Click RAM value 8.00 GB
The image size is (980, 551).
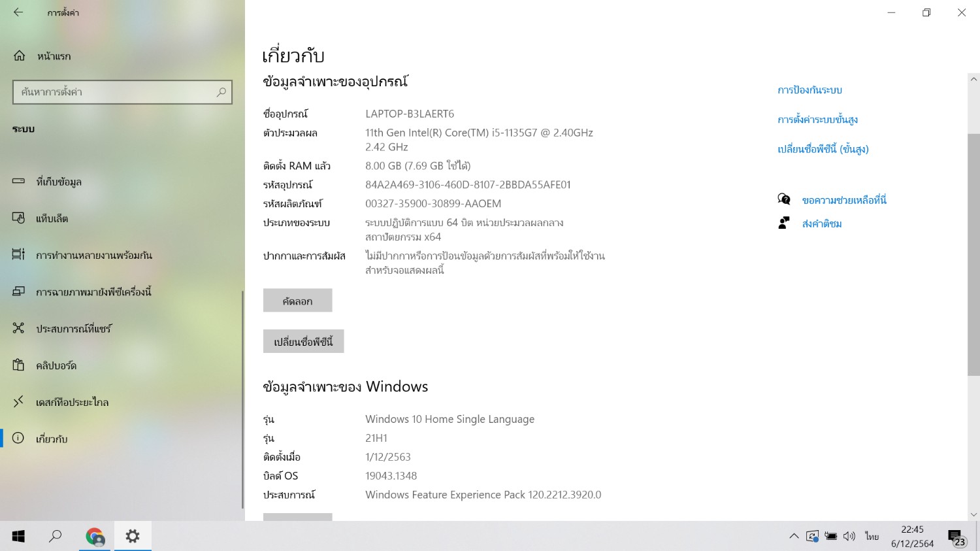click(x=417, y=166)
